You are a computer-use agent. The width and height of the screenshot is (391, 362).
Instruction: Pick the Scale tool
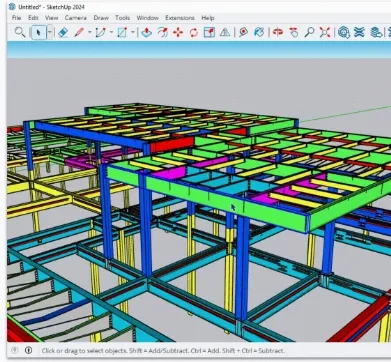point(209,32)
